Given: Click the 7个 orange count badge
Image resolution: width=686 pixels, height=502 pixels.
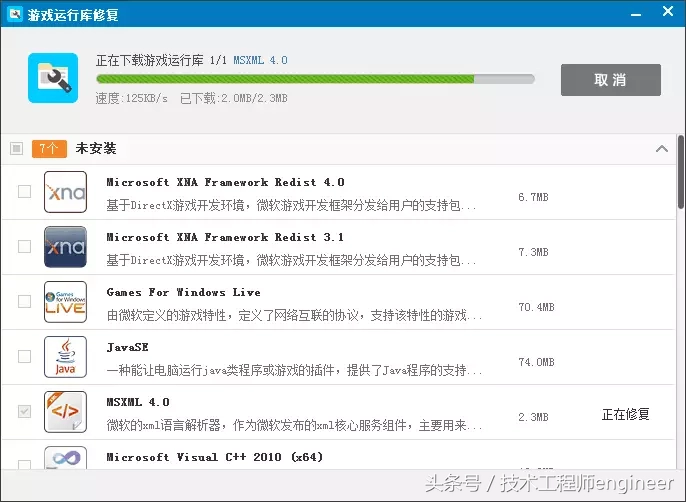Looking at the screenshot, I should pos(49,149).
